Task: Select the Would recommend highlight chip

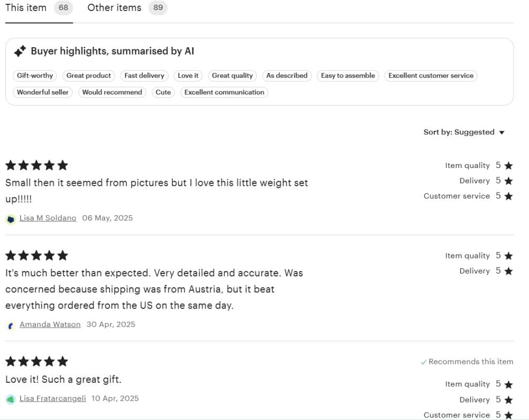Action: coord(112,92)
